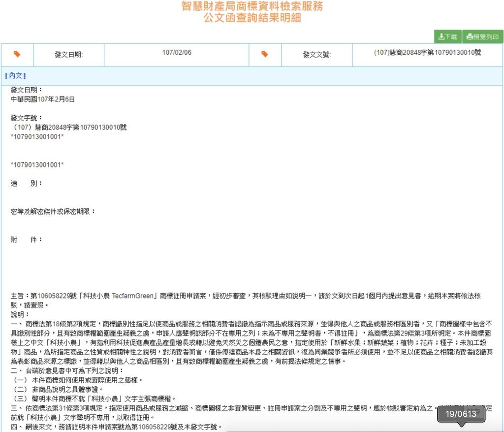Select the date value 107/02/06
Screen dimensions: 504x432
[x=177, y=52]
